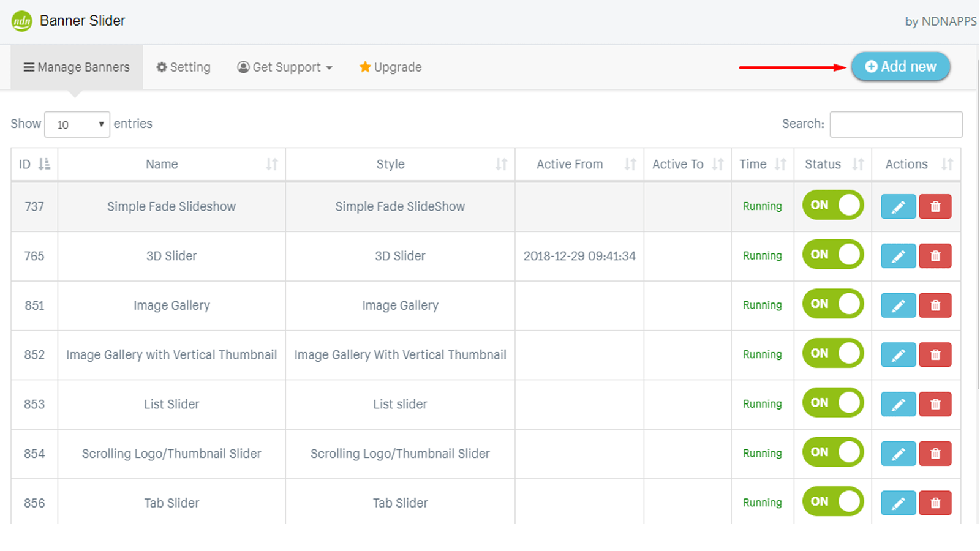This screenshot has height=551, width=980.
Task: Click into the Search input field
Action: pyautogui.click(x=895, y=124)
